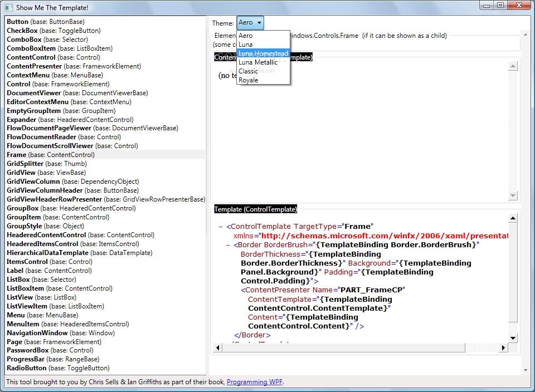Select GridViewColumnHeader list entry
The image size is (535, 392).
point(106,190)
